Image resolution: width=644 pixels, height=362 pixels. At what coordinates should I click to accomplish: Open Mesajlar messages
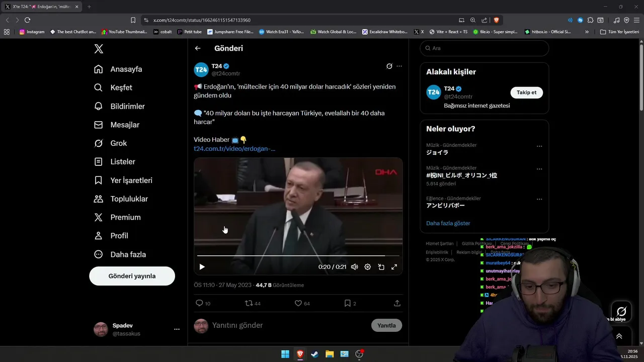117,125
